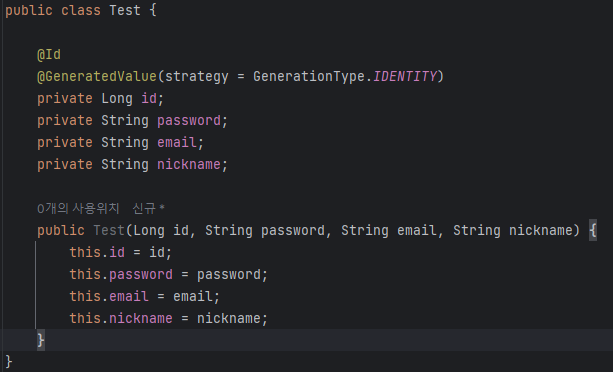Click the password field declaration name
Image resolution: width=613 pixels, height=372 pixels.
coord(189,120)
